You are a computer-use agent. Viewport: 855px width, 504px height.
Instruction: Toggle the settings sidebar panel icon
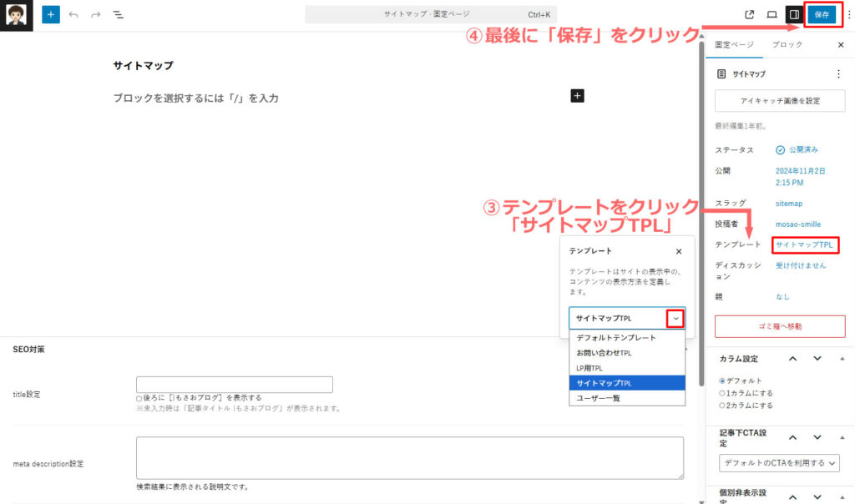pos(794,14)
